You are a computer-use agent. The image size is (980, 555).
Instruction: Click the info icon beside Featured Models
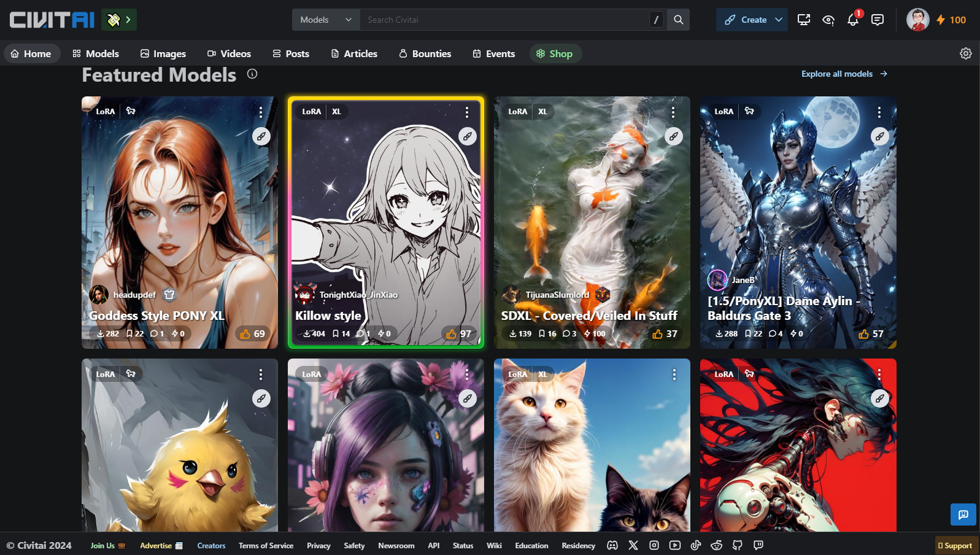tap(252, 74)
